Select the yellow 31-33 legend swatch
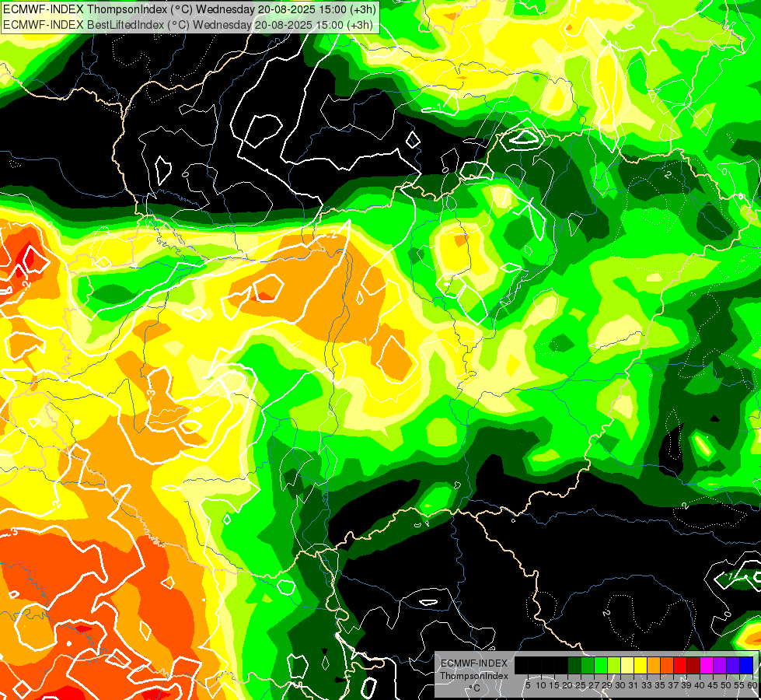The image size is (761, 700). 641,665
